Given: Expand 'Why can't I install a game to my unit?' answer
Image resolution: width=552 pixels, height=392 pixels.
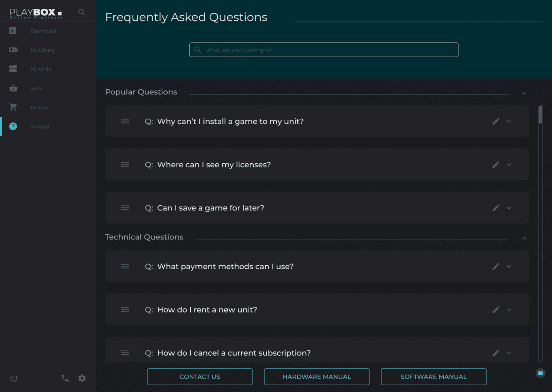Looking at the screenshot, I should (509, 122).
